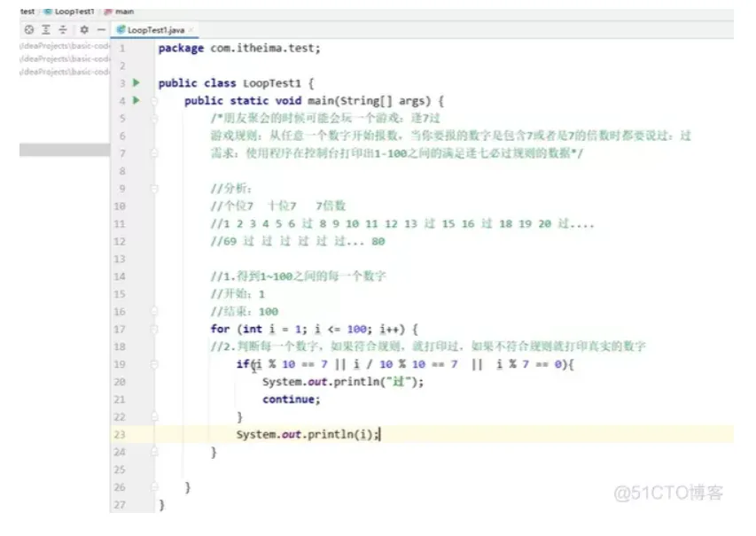The image size is (756, 536).
Task: Click for loop end fold marker line 24
Action: click(154, 452)
